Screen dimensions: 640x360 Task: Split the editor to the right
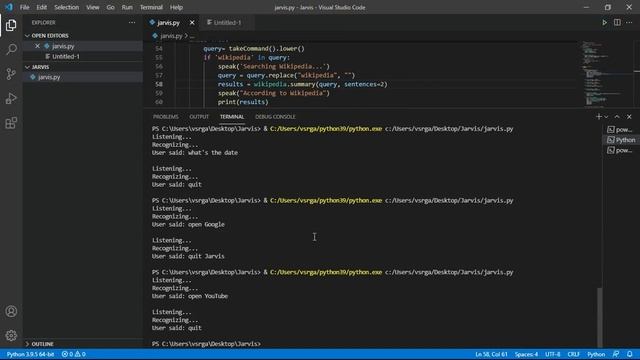click(617, 22)
